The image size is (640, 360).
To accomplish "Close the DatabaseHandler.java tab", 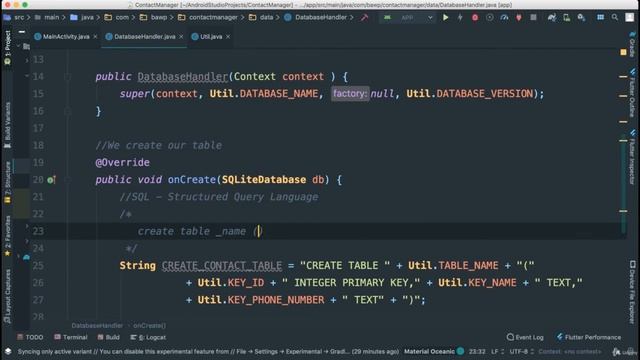I will 181,37.
